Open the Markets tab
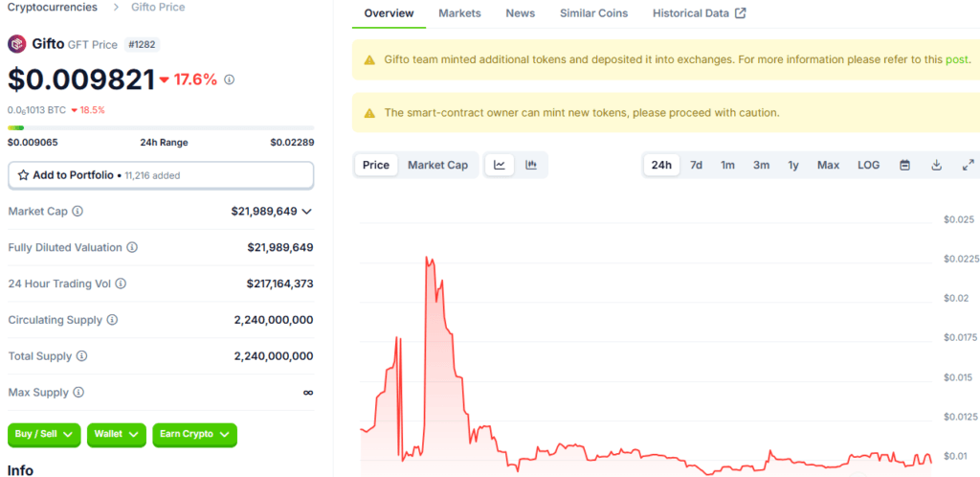The width and height of the screenshot is (980, 477). click(459, 13)
